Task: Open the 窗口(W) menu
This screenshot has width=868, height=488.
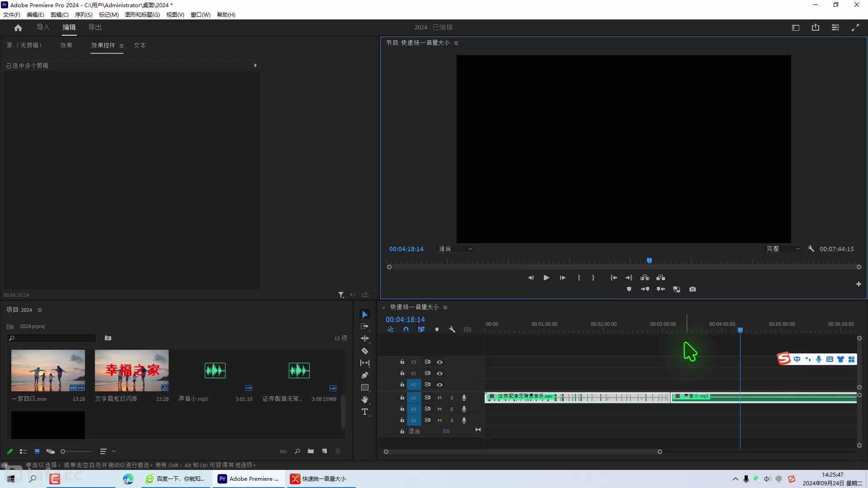Action: tap(200, 14)
